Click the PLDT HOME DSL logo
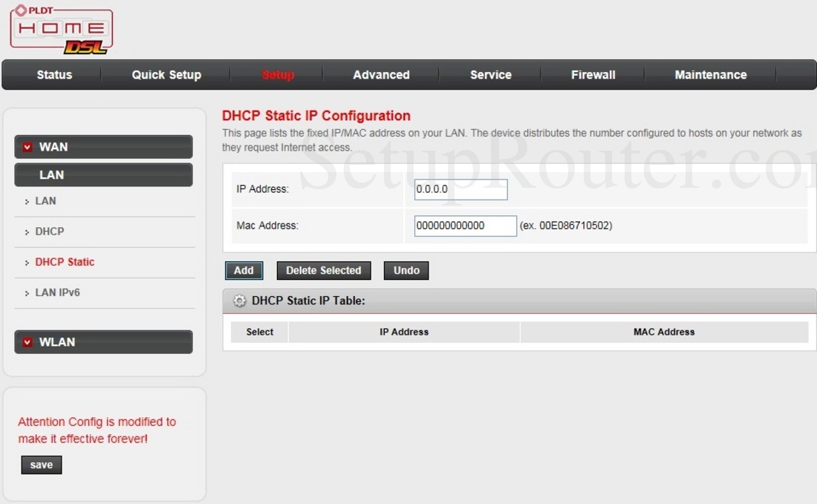Screen dimensions: 817x504 click(59, 28)
